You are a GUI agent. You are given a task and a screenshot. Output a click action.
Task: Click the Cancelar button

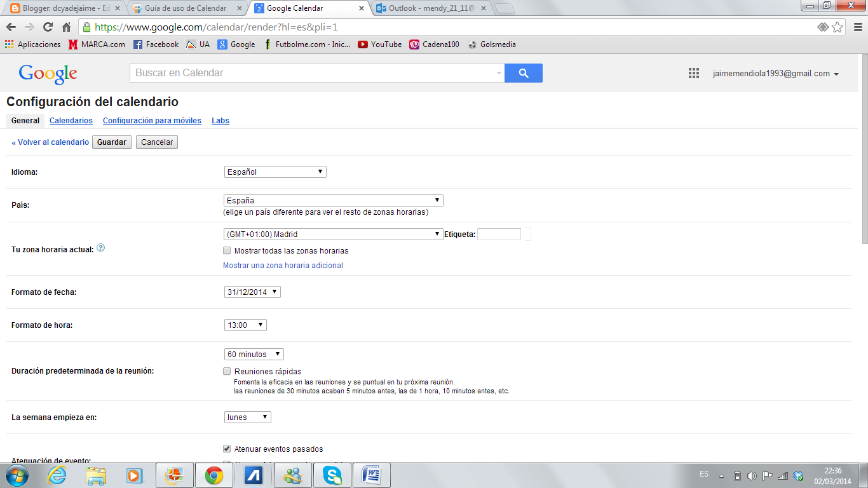coord(157,142)
